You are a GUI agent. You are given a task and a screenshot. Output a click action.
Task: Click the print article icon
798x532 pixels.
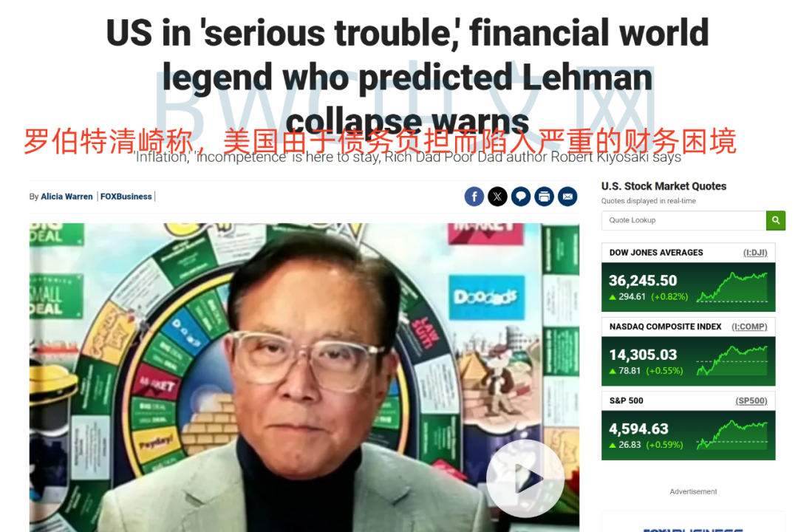[x=544, y=197]
